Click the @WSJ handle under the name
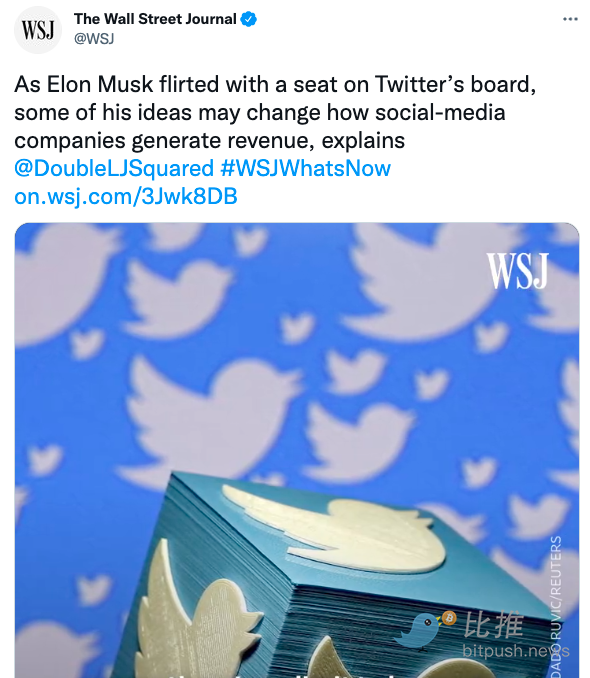590x678 pixels. coord(94,38)
